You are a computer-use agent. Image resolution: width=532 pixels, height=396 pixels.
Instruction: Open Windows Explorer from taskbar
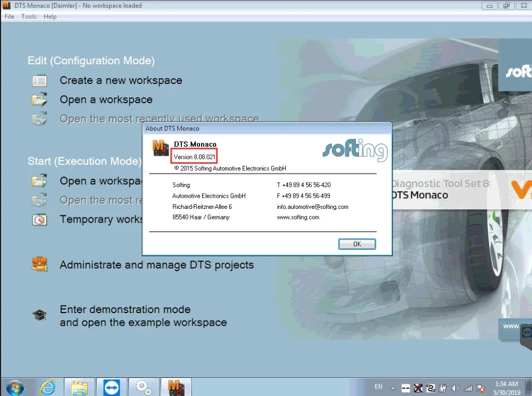[79, 387]
